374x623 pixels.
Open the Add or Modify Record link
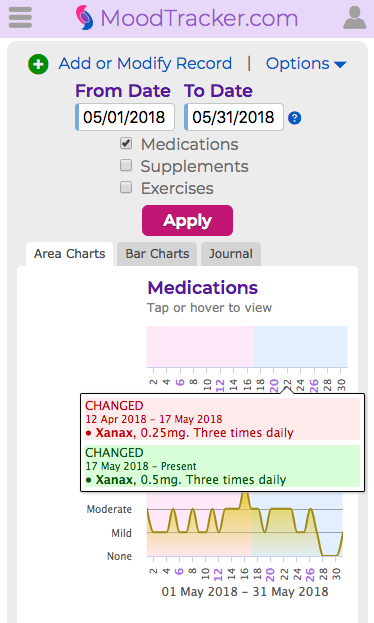(x=145, y=64)
